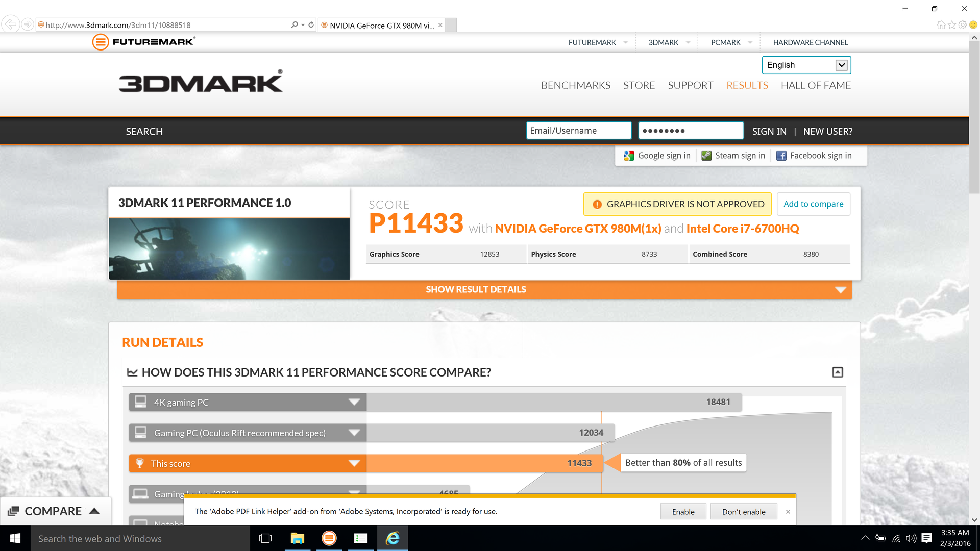The image size is (980, 551).
Task: Show hidden system tray icons
Action: (865, 538)
